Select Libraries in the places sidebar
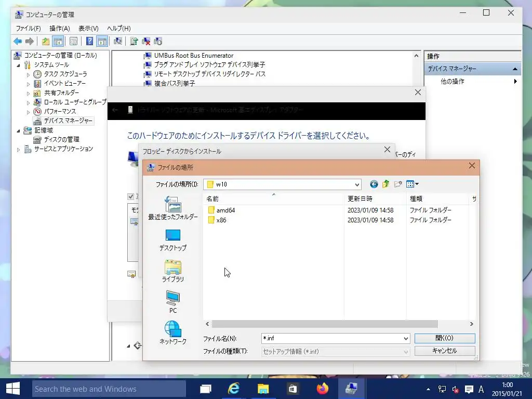Screen dimensions: 532x399 [173, 271]
